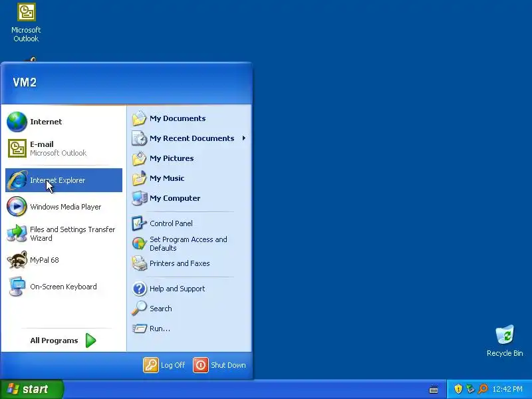Viewport: 532px width, 399px height.
Task: Click the 12:42 PM clock
Action: pos(507,389)
